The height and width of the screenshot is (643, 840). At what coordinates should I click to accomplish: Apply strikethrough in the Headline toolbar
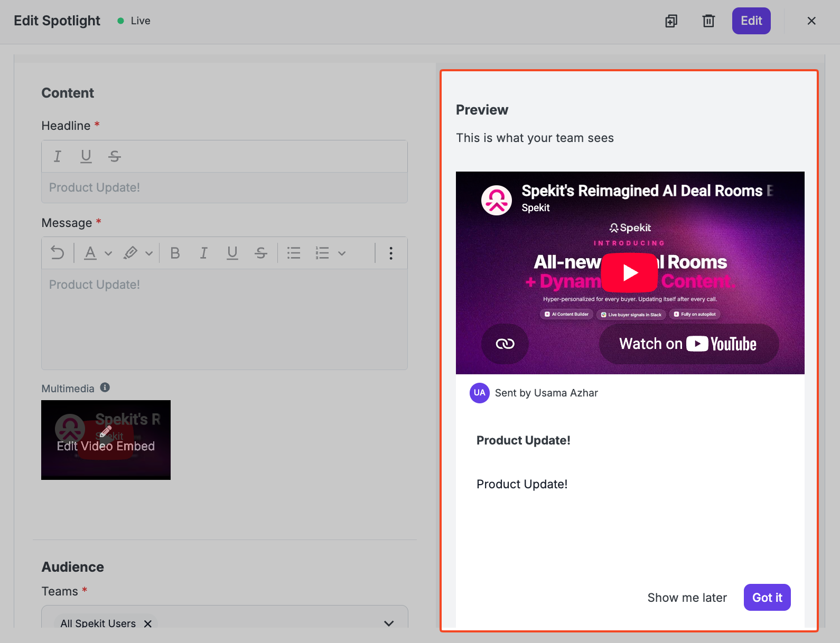(x=115, y=156)
